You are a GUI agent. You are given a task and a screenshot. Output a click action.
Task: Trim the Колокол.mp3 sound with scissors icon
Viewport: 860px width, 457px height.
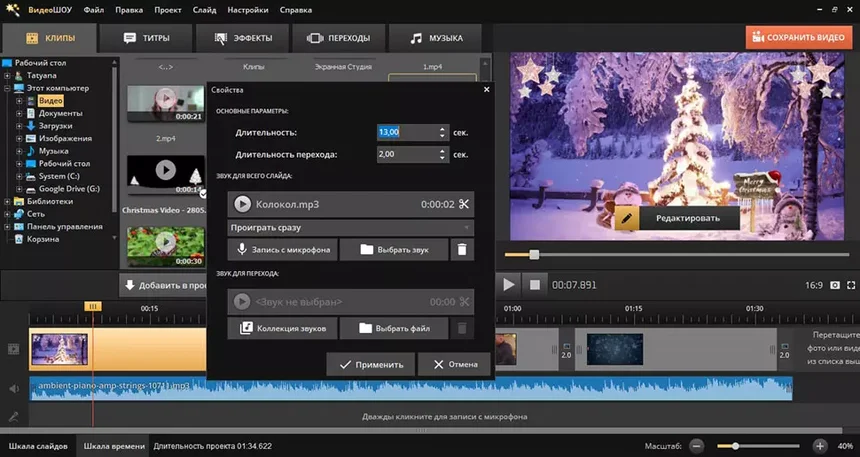tap(464, 204)
